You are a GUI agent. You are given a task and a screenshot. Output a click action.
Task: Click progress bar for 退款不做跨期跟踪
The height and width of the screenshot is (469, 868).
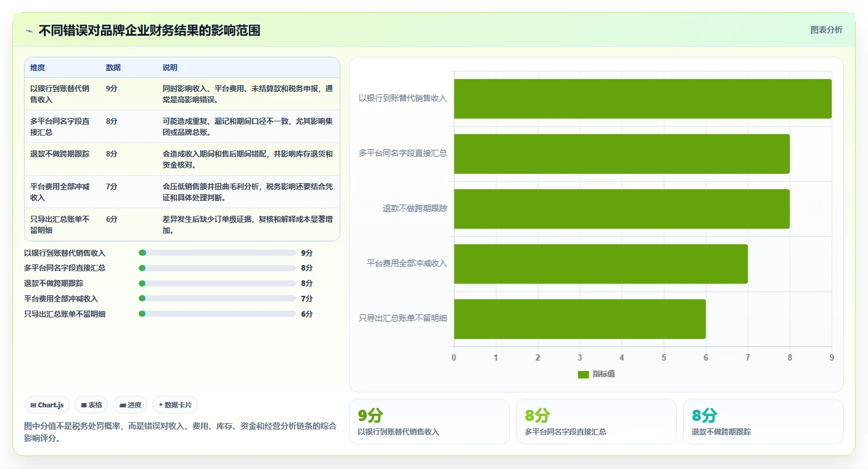click(218, 283)
